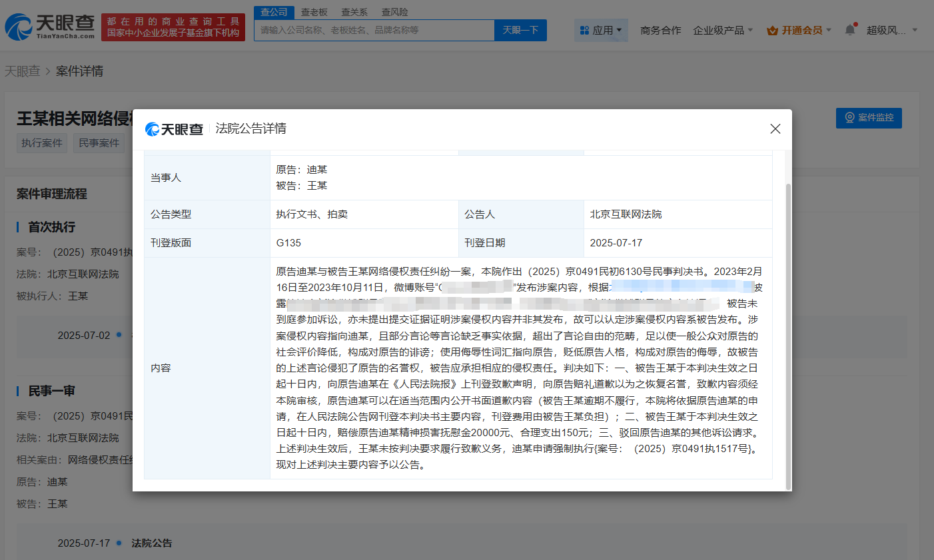
Task: Click the 开通会员 crown icon
Action: click(772, 31)
